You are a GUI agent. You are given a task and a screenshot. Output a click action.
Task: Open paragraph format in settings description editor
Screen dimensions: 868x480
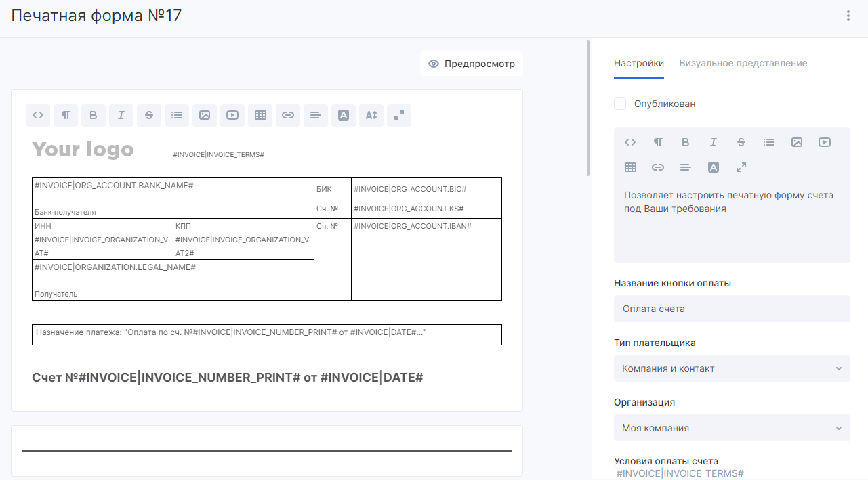click(x=658, y=142)
